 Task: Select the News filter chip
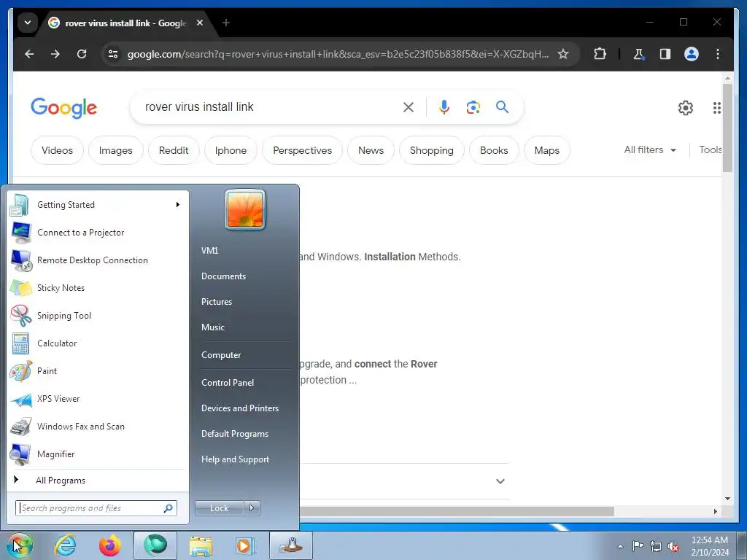pos(371,150)
